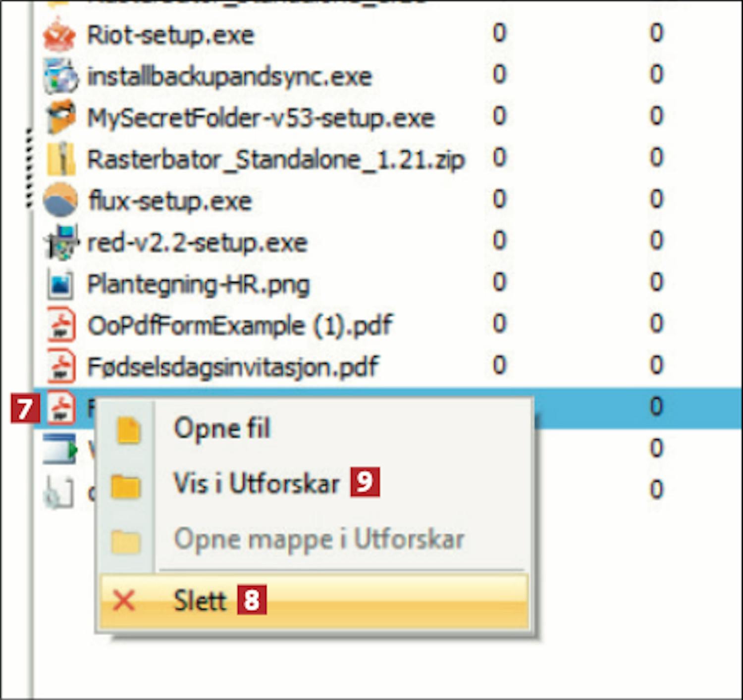Image resolution: width=743 pixels, height=700 pixels.
Task: Select the Riot-setup.exe file name
Action: point(170,35)
